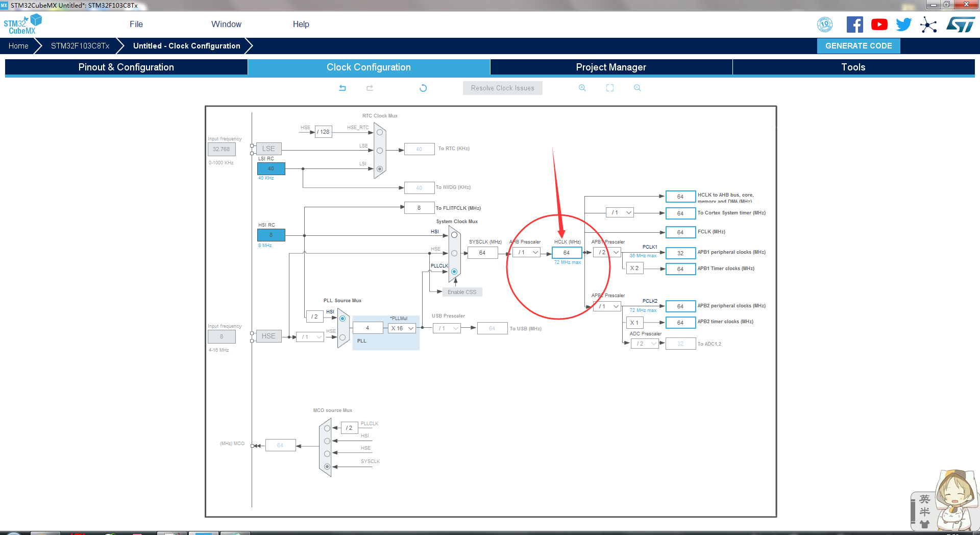980x535 pixels.
Task: Select SYSCLK in MCO source Mux
Action: pyautogui.click(x=327, y=467)
